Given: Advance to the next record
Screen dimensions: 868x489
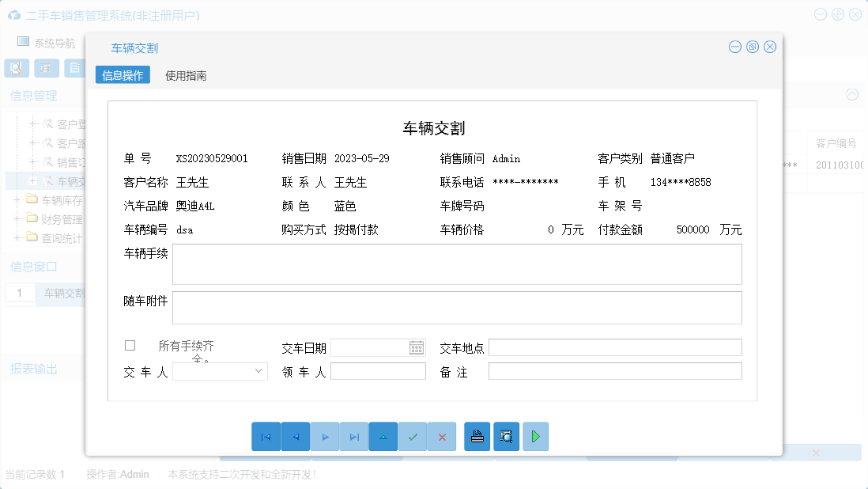Looking at the screenshot, I should pos(325,436).
